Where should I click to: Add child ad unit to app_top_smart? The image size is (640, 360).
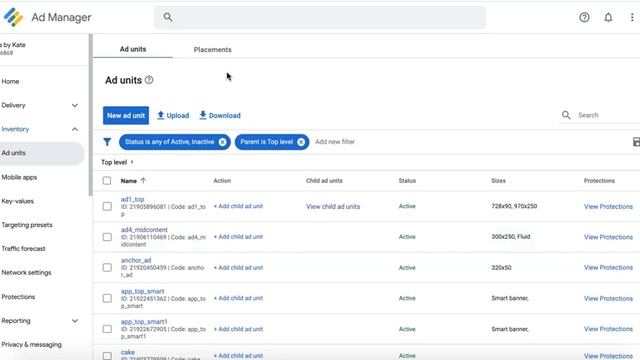point(238,298)
